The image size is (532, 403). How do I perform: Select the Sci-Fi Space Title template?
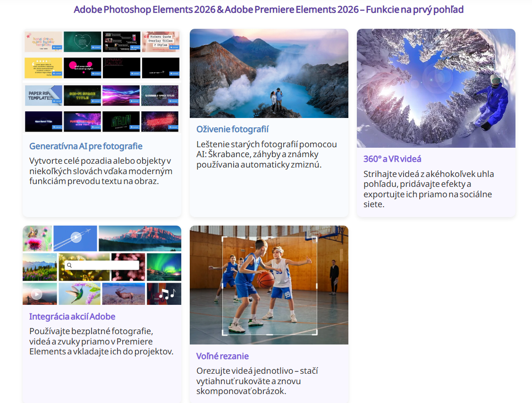click(x=82, y=95)
